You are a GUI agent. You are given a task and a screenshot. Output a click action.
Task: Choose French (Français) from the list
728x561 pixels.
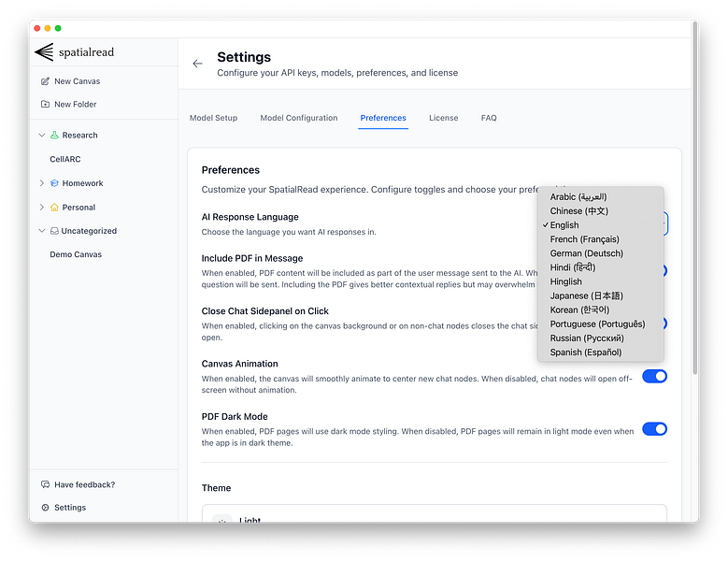coord(600,239)
